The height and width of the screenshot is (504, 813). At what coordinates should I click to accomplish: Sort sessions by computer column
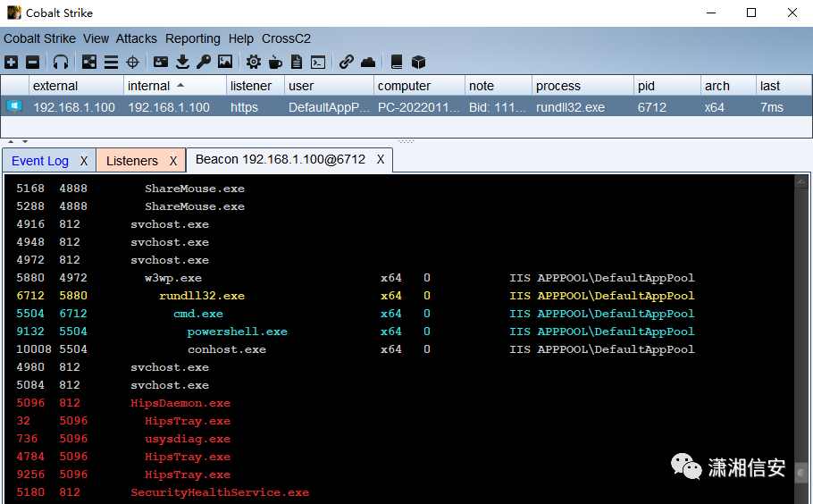click(x=419, y=86)
